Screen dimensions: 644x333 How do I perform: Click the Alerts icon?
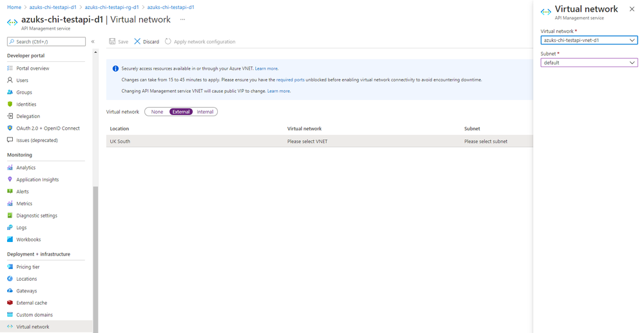10,191
